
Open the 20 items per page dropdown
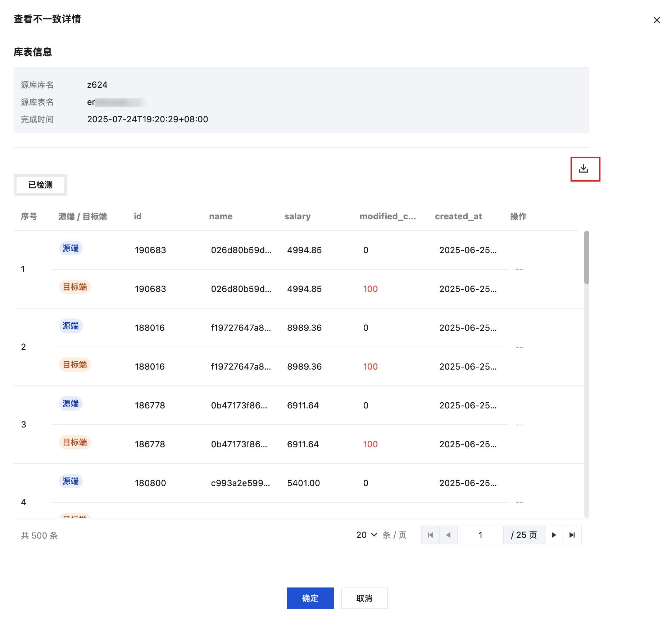[366, 535]
